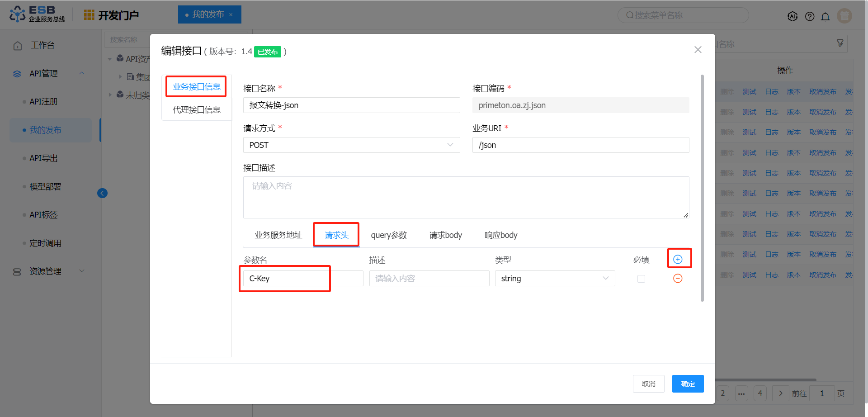Click the 接口描述 text area
This screenshot has width=868, height=417.
(x=466, y=197)
